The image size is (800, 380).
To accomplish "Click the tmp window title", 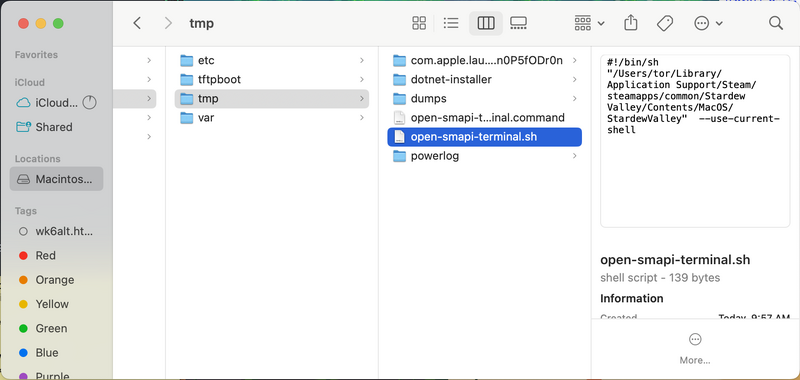I will click(202, 23).
